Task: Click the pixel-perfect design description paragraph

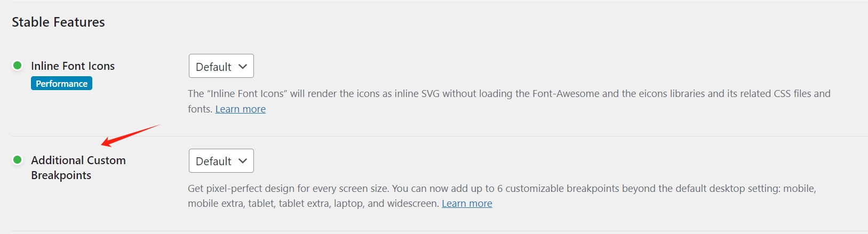Action: click(502, 196)
